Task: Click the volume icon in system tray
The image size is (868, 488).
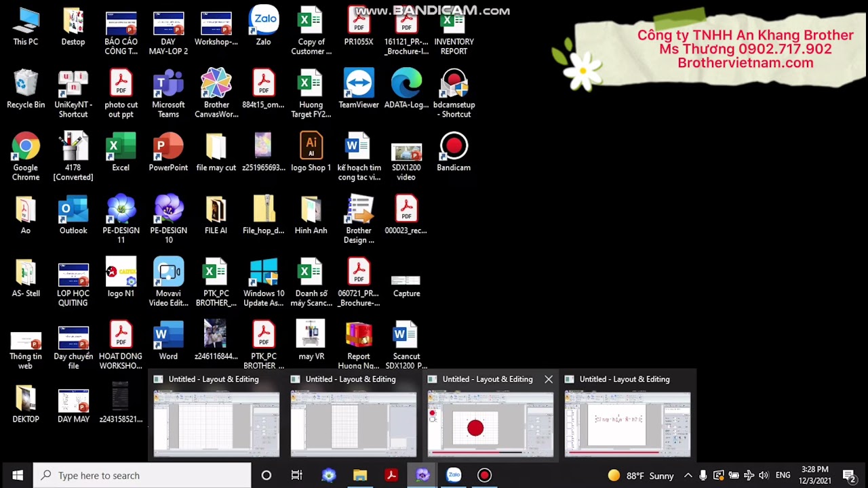Action: click(x=764, y=475)
